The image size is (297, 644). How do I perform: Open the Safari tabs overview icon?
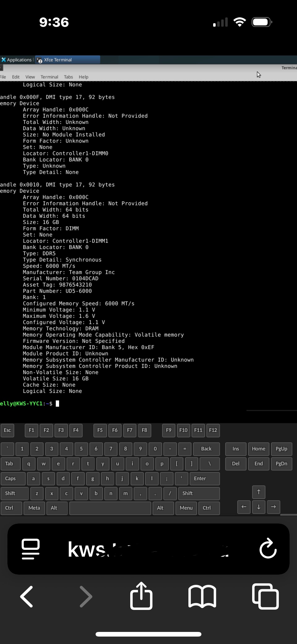pos(265,596)
